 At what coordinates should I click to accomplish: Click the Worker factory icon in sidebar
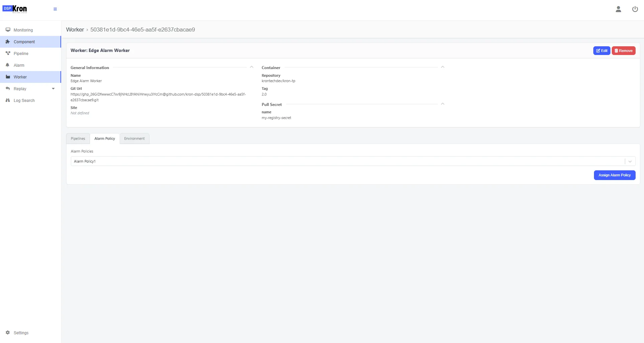(8, 77)
